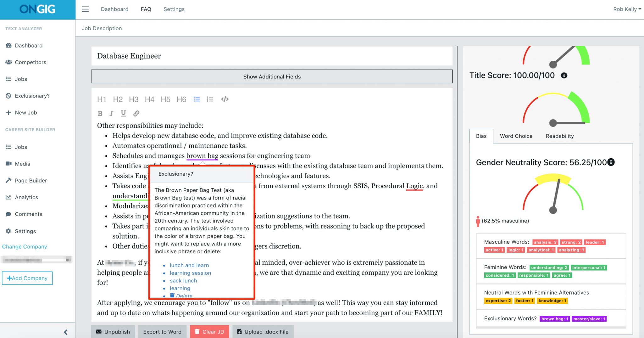Click the Unpublish button
This screenshot has height=338, width=644.
pos(113,331)
